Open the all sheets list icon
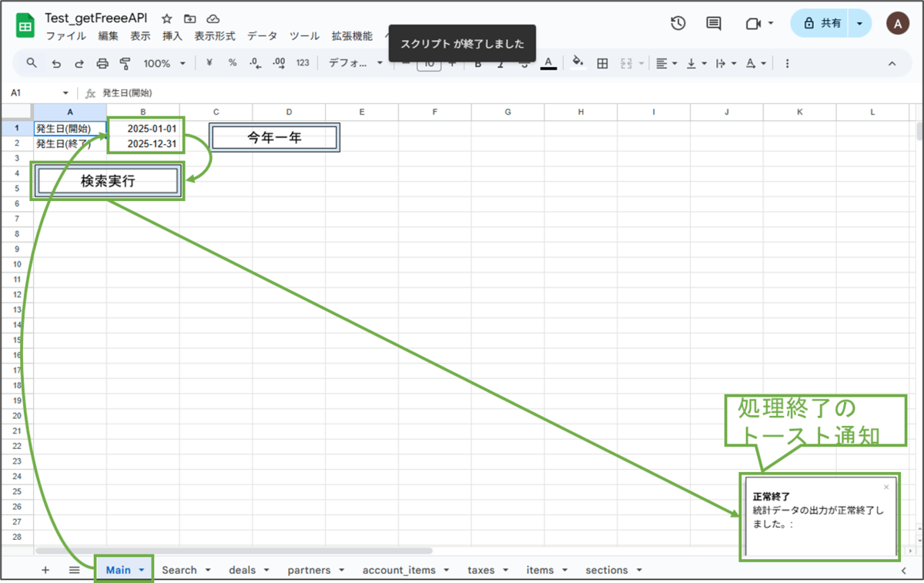This screenshot has width=924, height=583. click(75, 570)
